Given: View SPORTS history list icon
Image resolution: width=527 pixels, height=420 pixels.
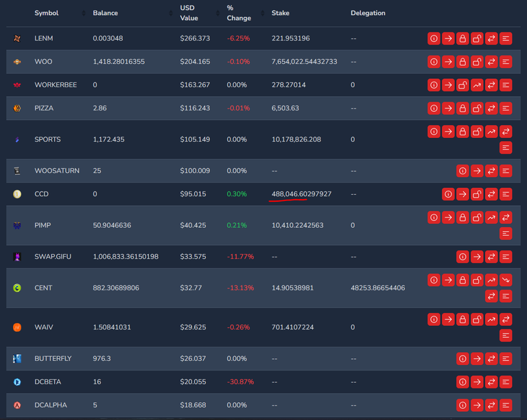Looking at the screenshot, I should tap(506, 148).
